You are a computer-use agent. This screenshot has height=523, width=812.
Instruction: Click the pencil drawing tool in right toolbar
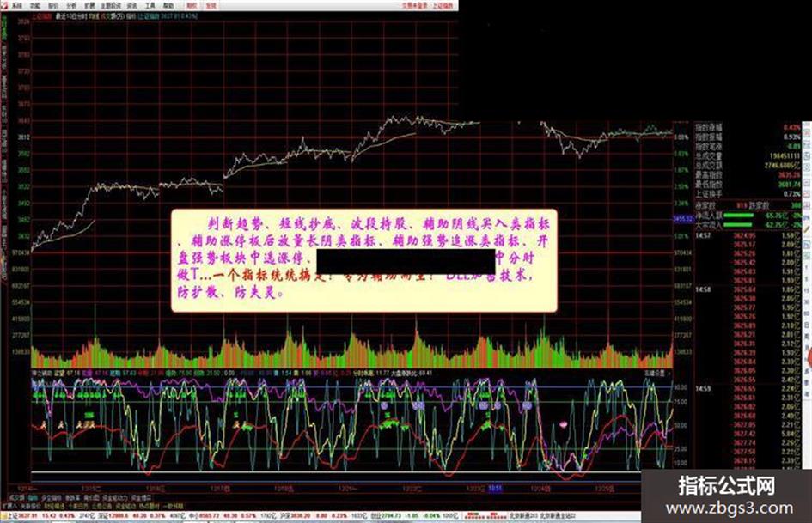(x=808, y=228)
